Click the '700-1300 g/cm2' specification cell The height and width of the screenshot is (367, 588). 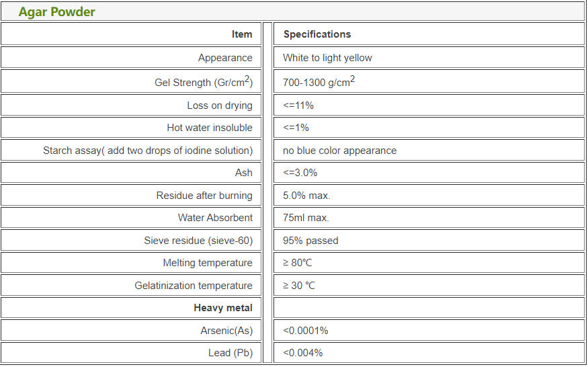coord(319,82)
